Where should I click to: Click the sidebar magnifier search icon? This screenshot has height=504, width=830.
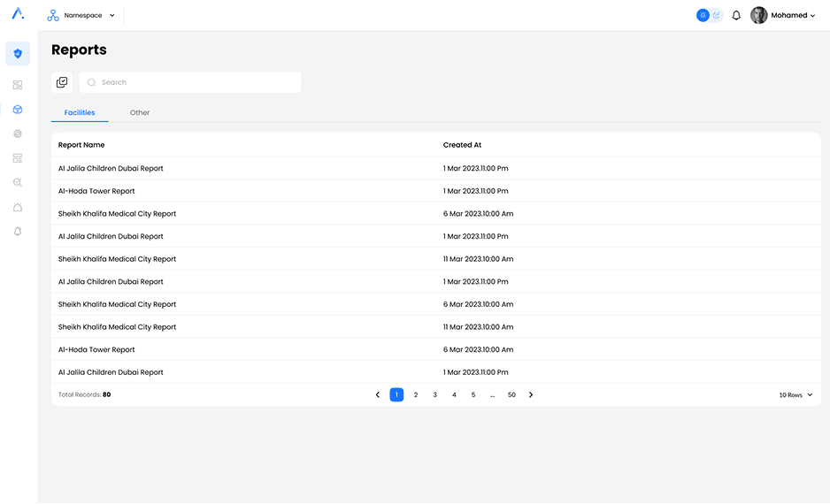(18, 182)
